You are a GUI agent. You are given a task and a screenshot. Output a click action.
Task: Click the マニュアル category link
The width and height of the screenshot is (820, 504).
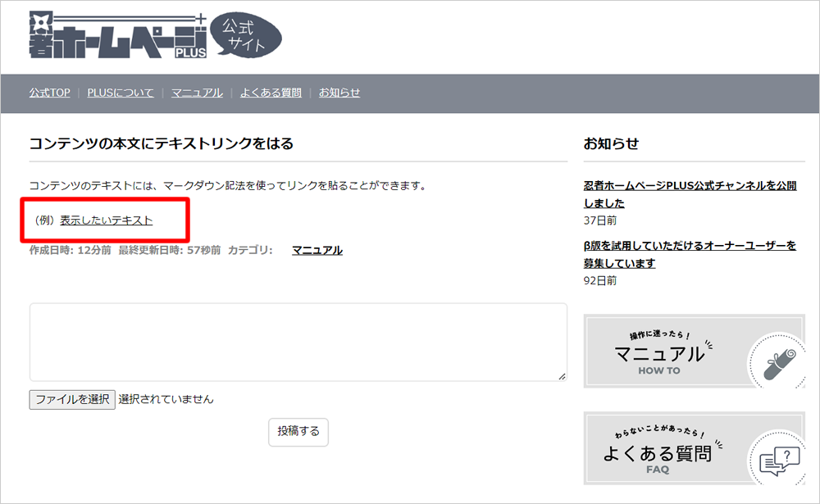tap(317, 251)
